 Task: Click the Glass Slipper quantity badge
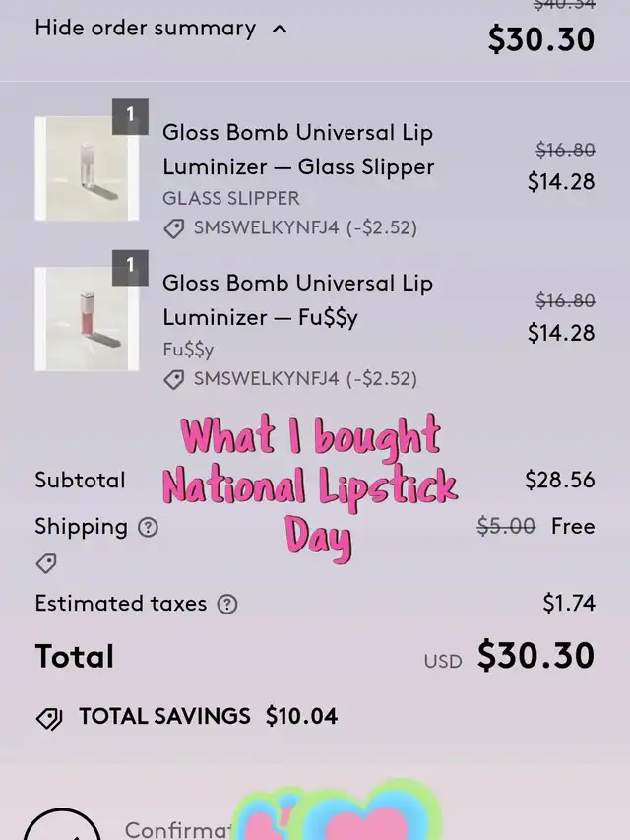coord(130,116)
